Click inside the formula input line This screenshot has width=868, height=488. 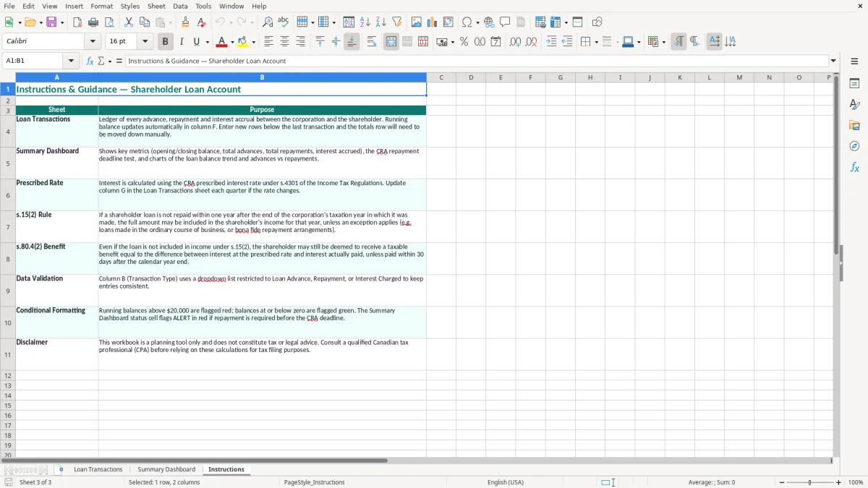[477, 61]
